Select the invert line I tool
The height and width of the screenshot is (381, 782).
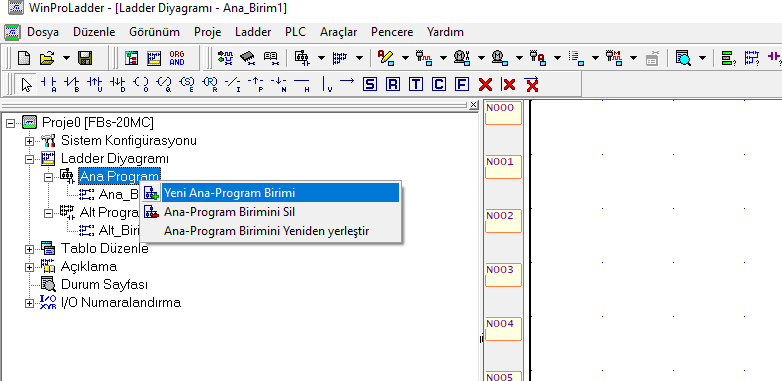233,84
